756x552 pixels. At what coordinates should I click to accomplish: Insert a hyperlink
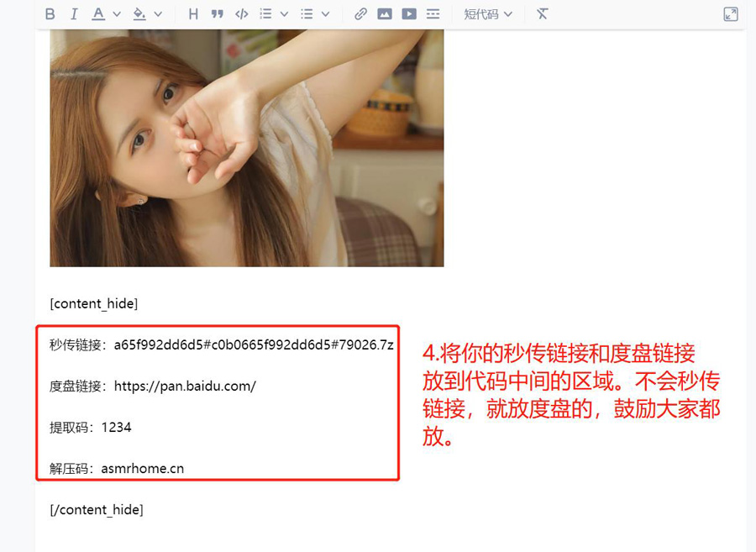coord(360,14)
